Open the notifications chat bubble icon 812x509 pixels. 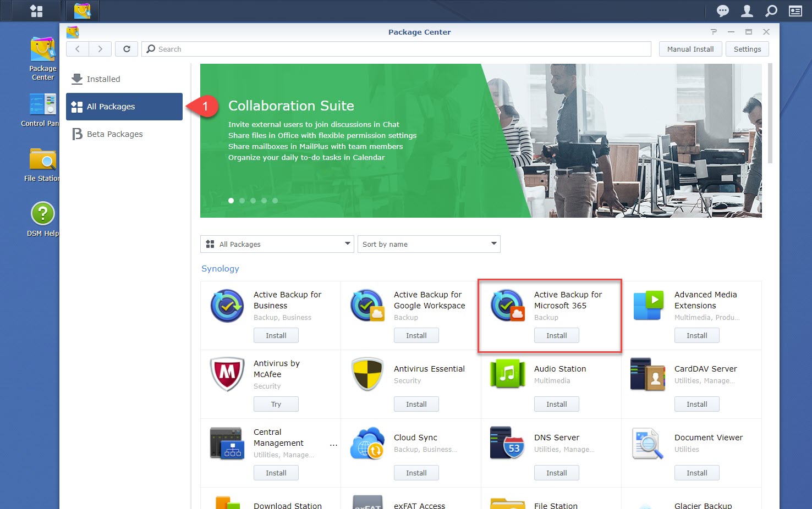[x=723, y=11]
